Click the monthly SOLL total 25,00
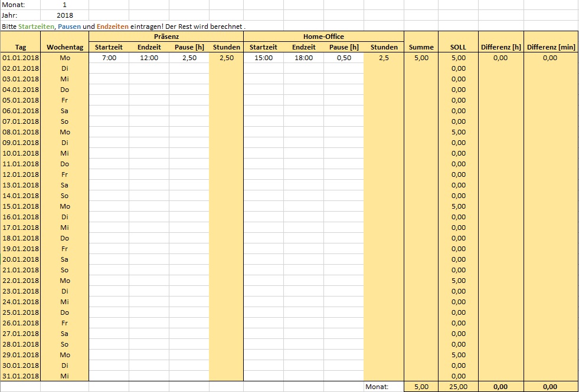 click(x=458, y=387)
